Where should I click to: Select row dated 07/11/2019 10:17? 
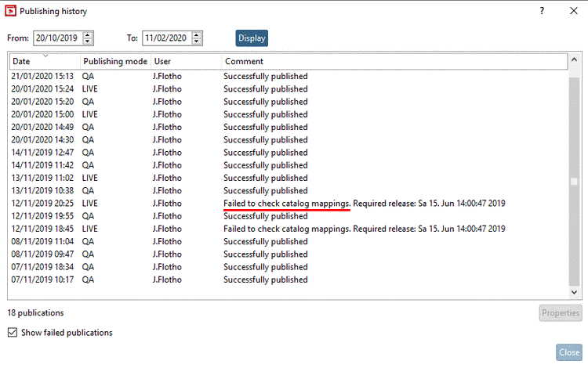(288, 280)
